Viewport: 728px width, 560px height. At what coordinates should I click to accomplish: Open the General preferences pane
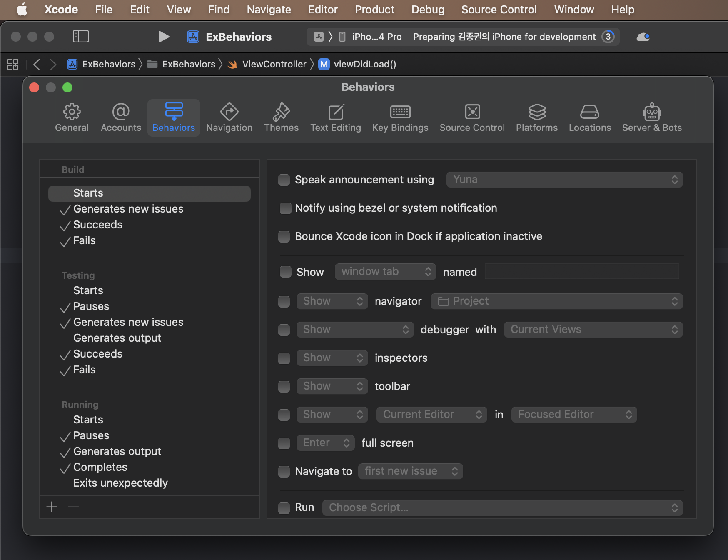pos(72,117)
